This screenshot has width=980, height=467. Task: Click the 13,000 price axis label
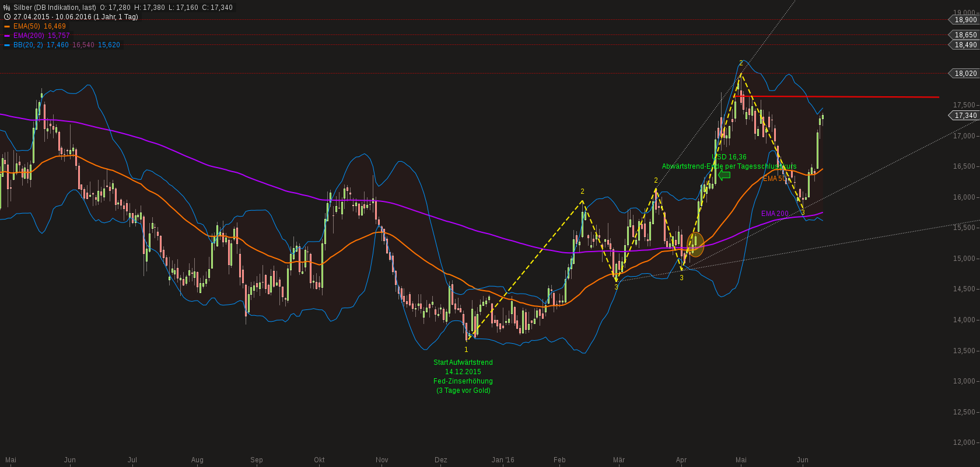click(964, 381)
